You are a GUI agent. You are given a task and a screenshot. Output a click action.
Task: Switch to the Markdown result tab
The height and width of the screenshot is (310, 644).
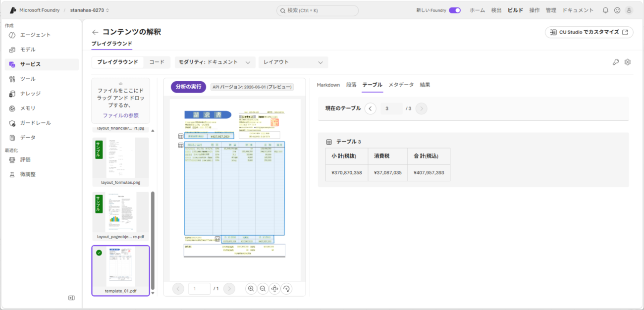[328, 85]
